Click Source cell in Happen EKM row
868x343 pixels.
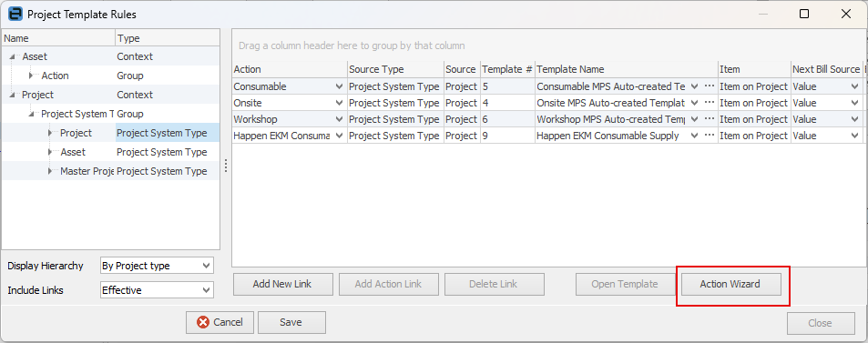pyautogui.click(x=462, y=136)
